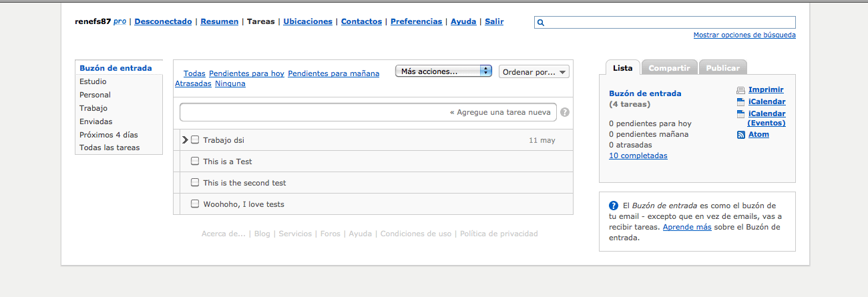The image size is (868, 297).
Task: Open the Publicar tab
Action: pyautogui.click(x=722, y=68)
